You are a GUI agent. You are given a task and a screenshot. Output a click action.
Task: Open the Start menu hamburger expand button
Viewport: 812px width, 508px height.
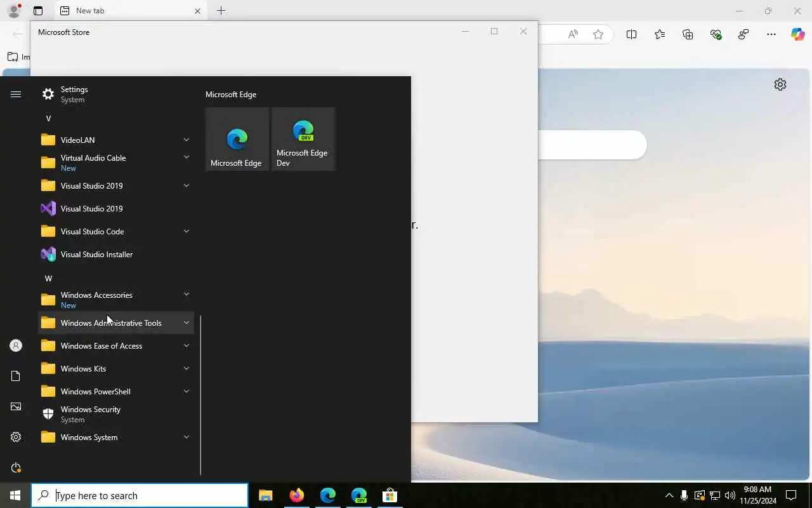(16, 94)
